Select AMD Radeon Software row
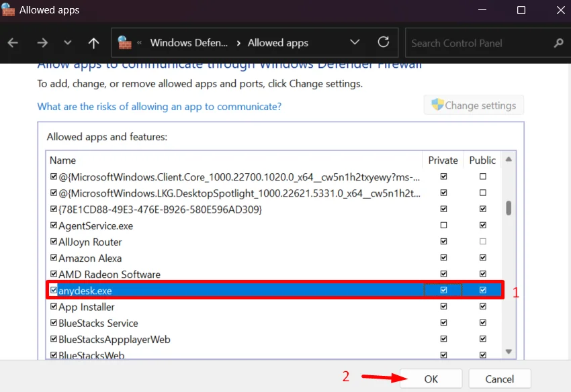This screenshot has height=392, width=571. pos(274,274)
